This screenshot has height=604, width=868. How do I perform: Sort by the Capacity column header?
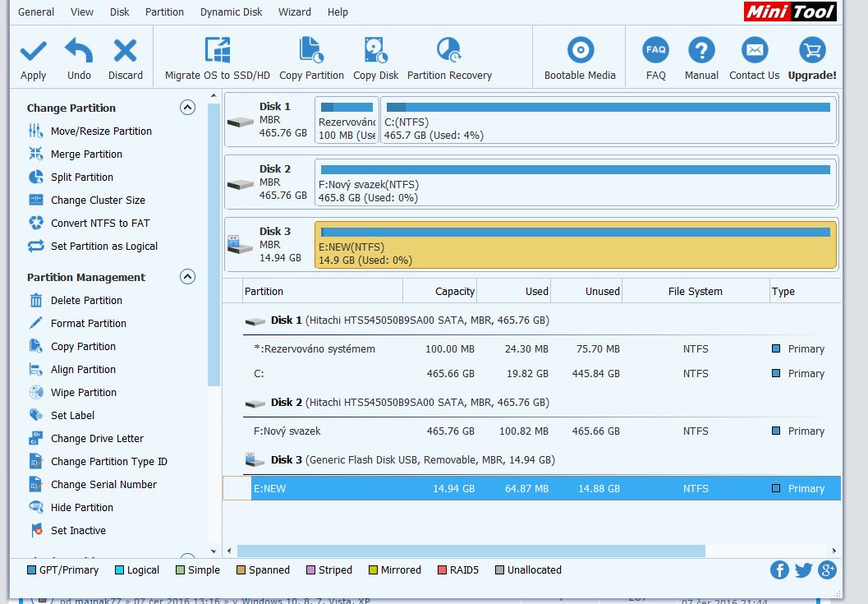click(x=440, y=291)
